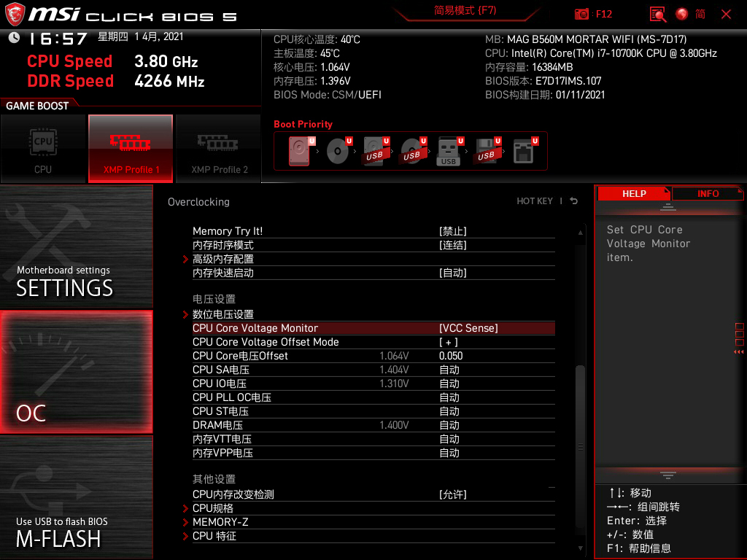The height and width of the screenshot is (560, 747).
Task: Change language using the 简 label
Action: point(700,15)
